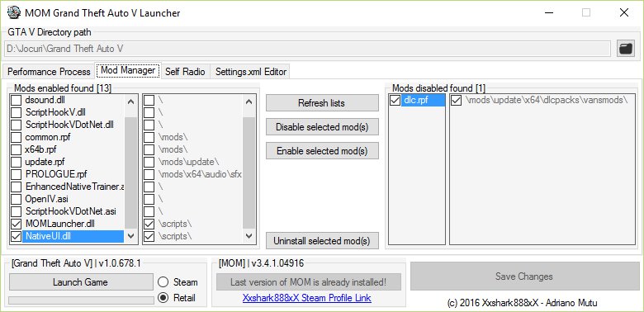Select the Mod Manager tab

(x=128, y=71)
